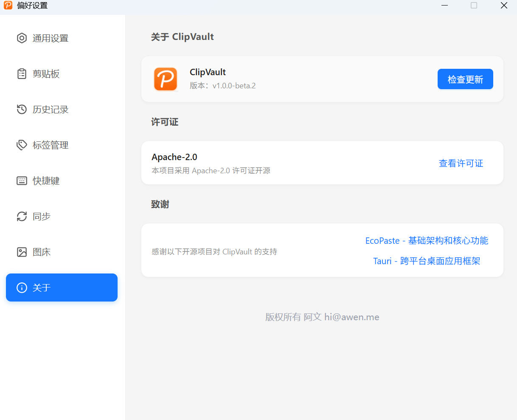Go to the 标签管理 page
Viewport: 517px width, 420px height.
point(50,145)
